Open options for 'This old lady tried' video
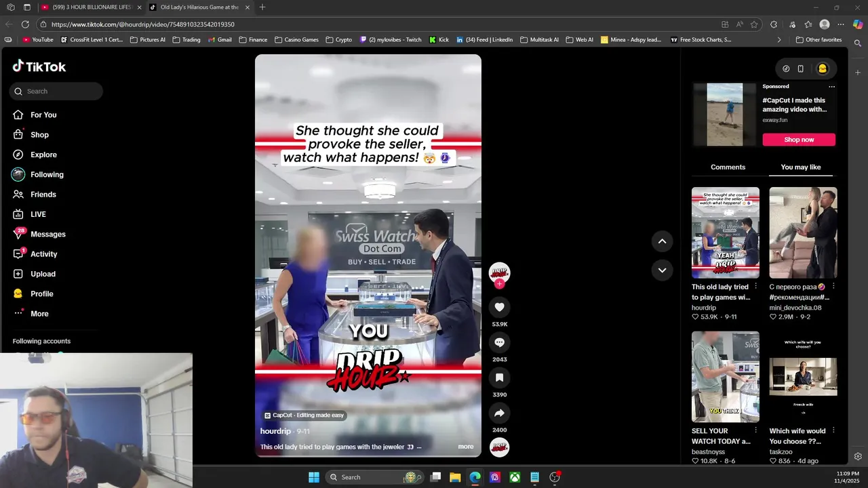This screenshot has height=488, width=868. 755,287
